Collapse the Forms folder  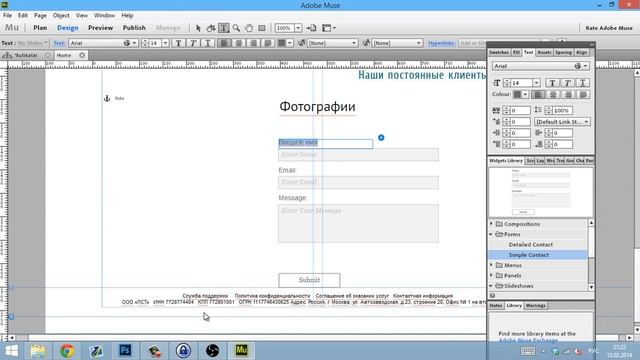tap(491, 234)
